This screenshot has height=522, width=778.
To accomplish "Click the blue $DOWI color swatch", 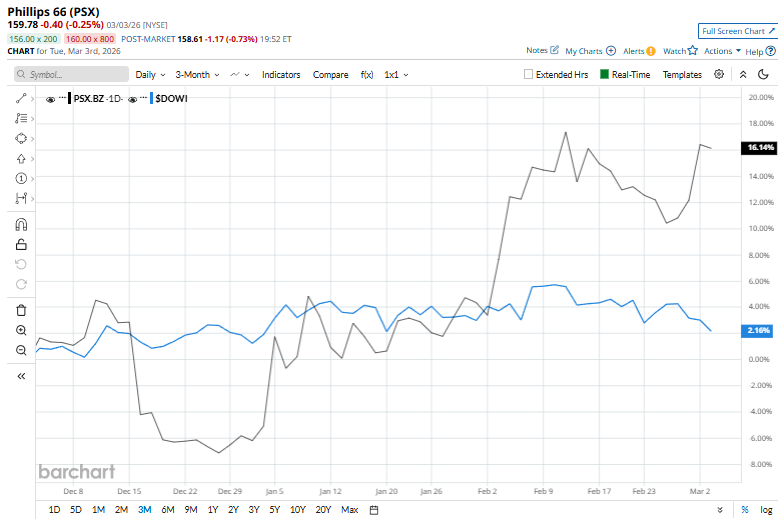I will point(151,99).
